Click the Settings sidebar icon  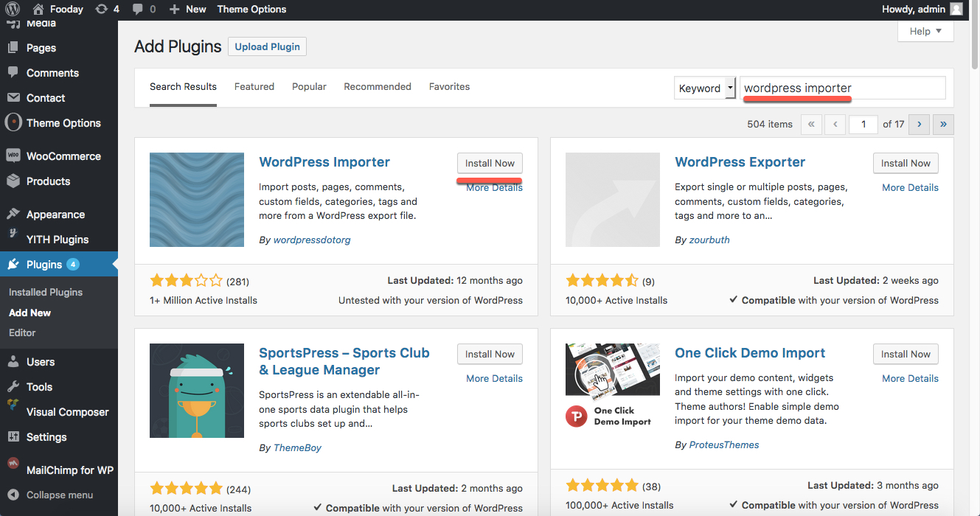(13, 437)
